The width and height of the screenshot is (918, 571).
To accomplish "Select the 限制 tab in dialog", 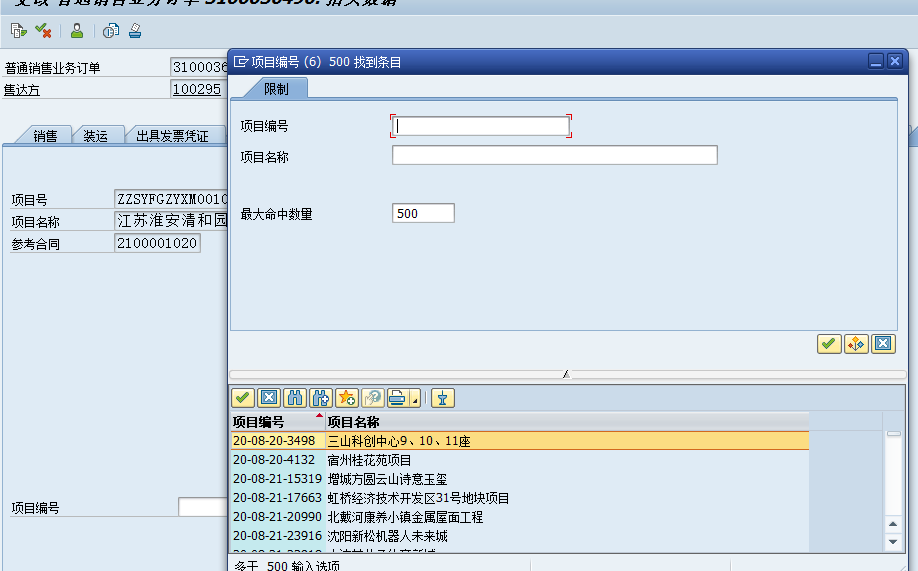I will (276, 89).
